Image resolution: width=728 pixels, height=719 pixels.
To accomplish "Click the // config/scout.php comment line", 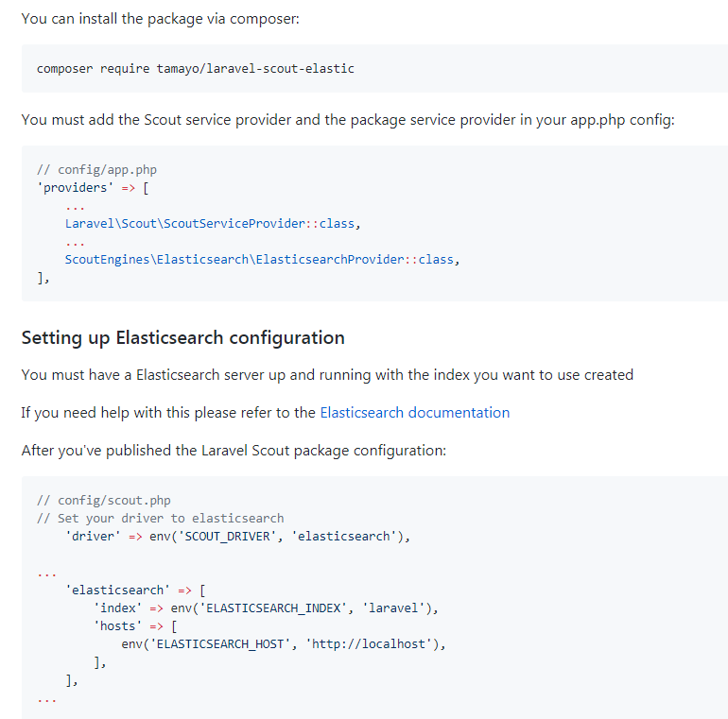I will [104, 501].
